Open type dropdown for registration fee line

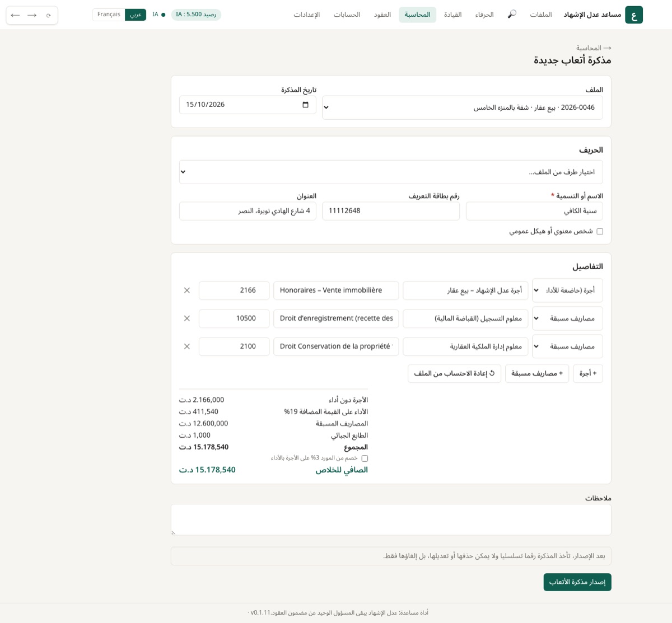tap(567, 318)
